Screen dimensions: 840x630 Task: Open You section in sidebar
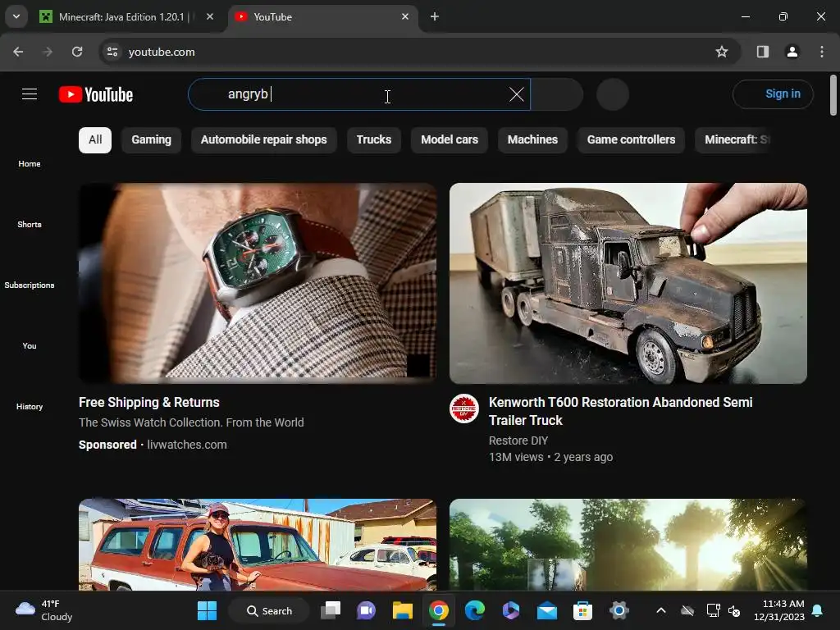[30, 345]
